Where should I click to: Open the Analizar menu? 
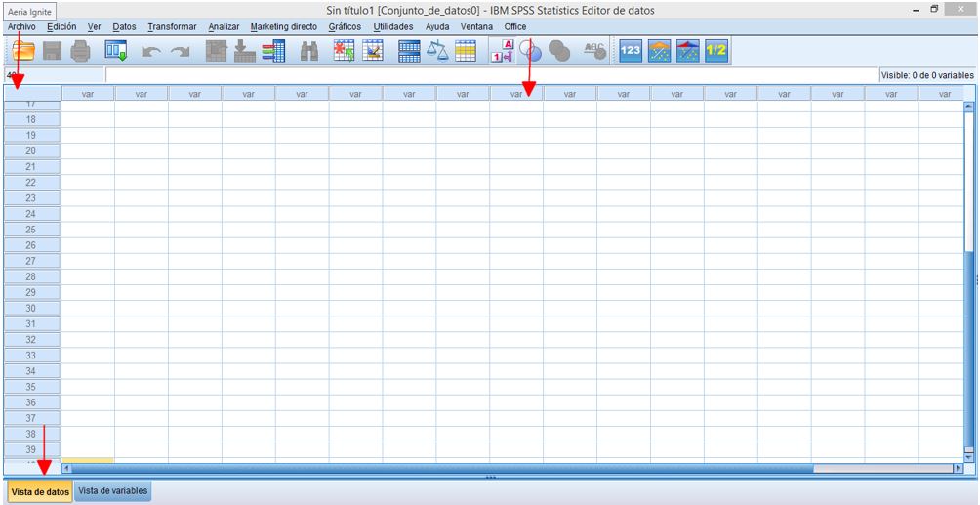pyautogui.click(x=224, y=27)
